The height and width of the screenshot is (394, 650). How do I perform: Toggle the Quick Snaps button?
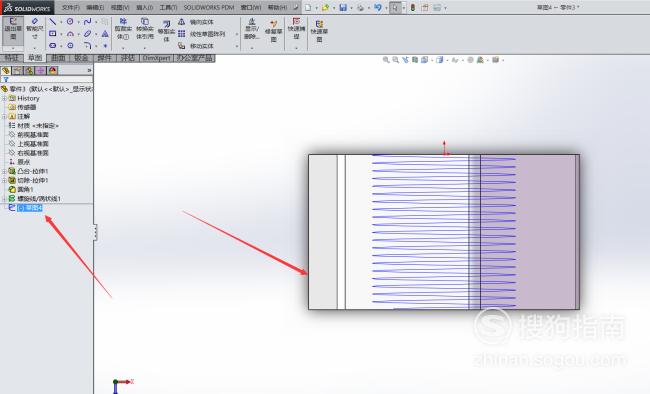pyautogui.click(x=296, y=29)
